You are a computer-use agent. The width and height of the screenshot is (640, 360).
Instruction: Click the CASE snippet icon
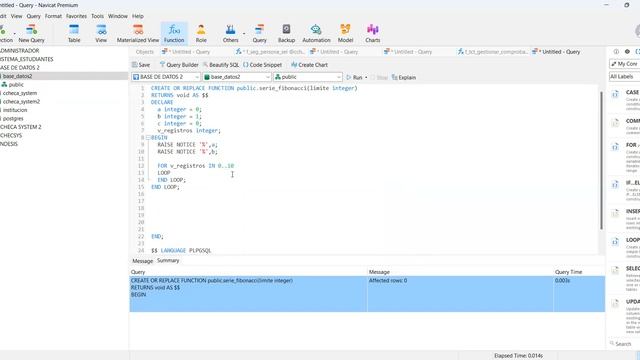click(615, 94)
